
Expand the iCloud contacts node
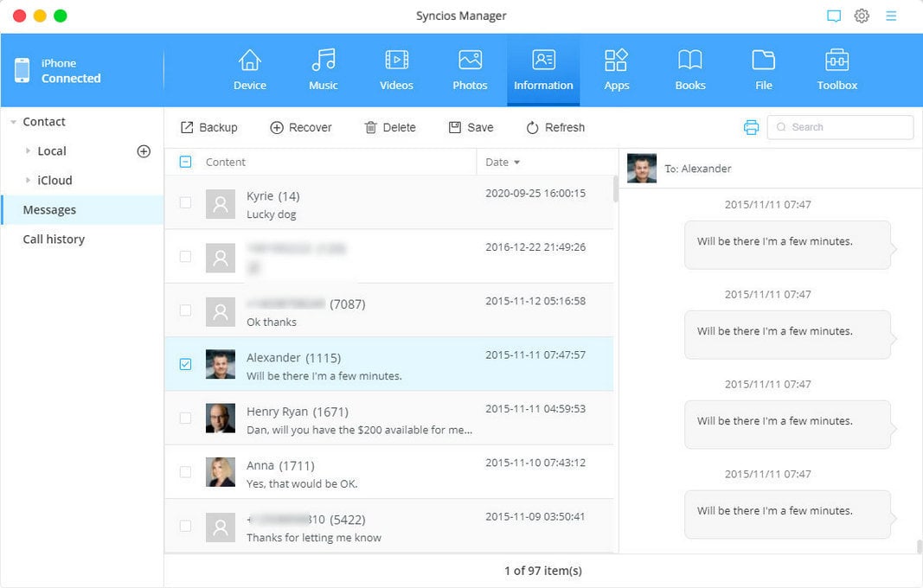coord(28,180)
